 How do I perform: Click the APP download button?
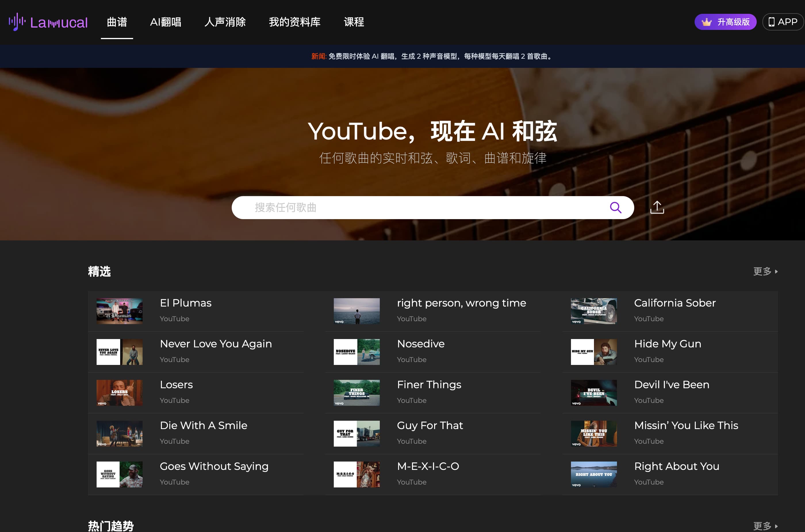(x=783, y=22)
